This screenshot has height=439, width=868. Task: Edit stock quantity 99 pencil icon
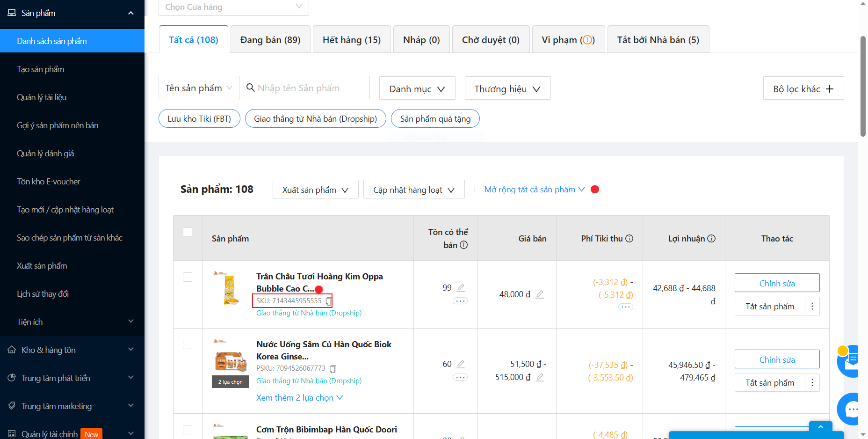tap(461, 288)
